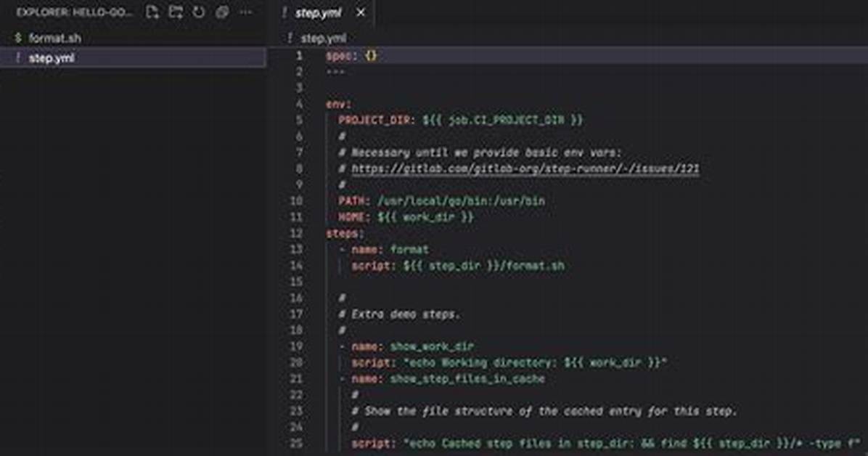Click 'name: format' on line 13

(x=390, y=249)
